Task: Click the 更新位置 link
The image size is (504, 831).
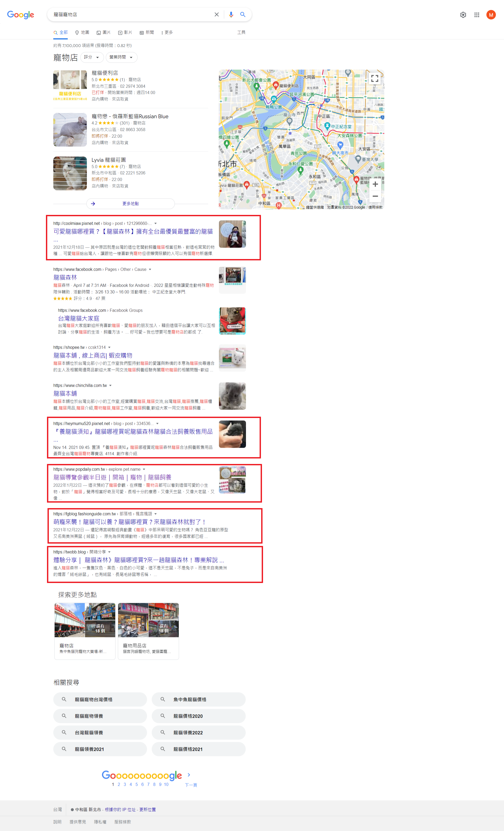Action: click(x=148, y=809)
